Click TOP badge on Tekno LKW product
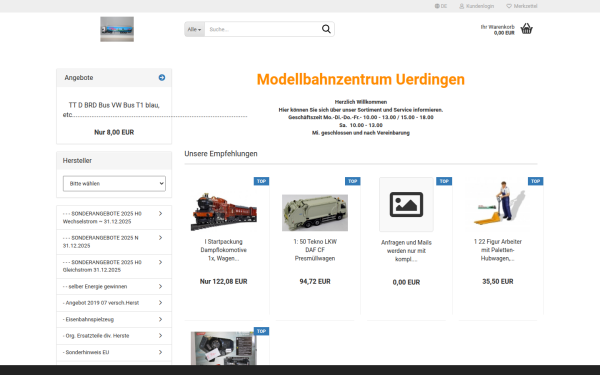Viewport: 600px width, 375px height. 352,181
